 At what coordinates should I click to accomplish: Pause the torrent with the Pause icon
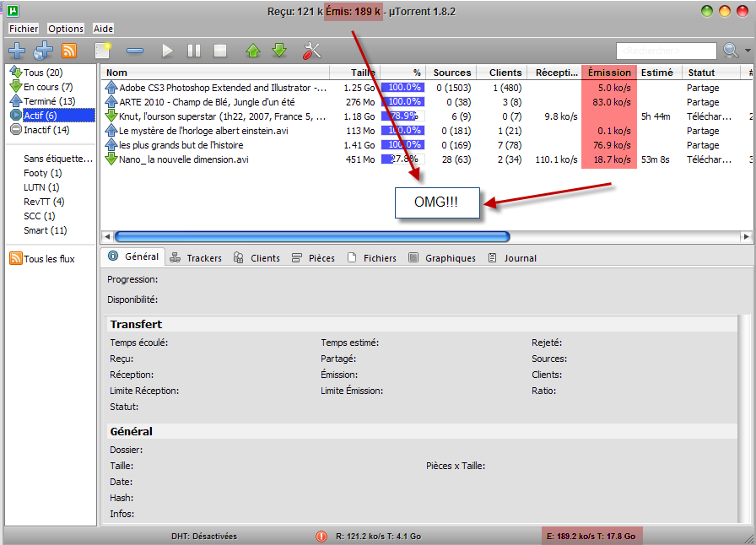(193, 51)
